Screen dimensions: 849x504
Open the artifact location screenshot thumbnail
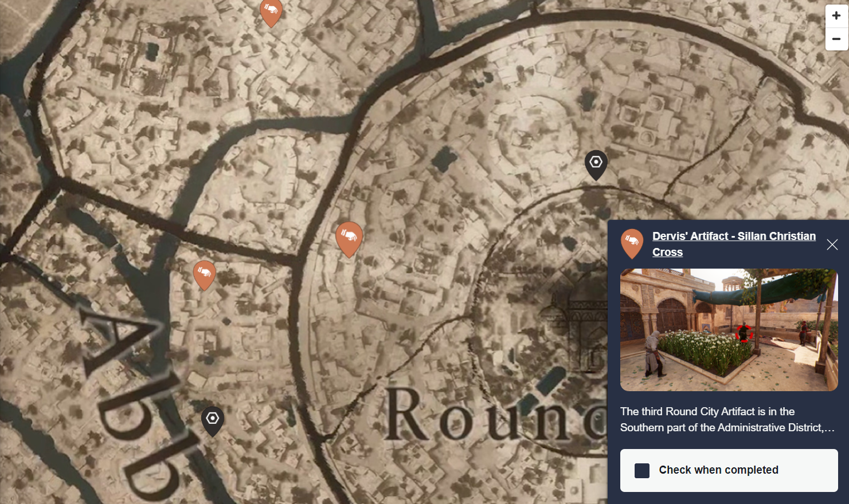click(729, 330)
